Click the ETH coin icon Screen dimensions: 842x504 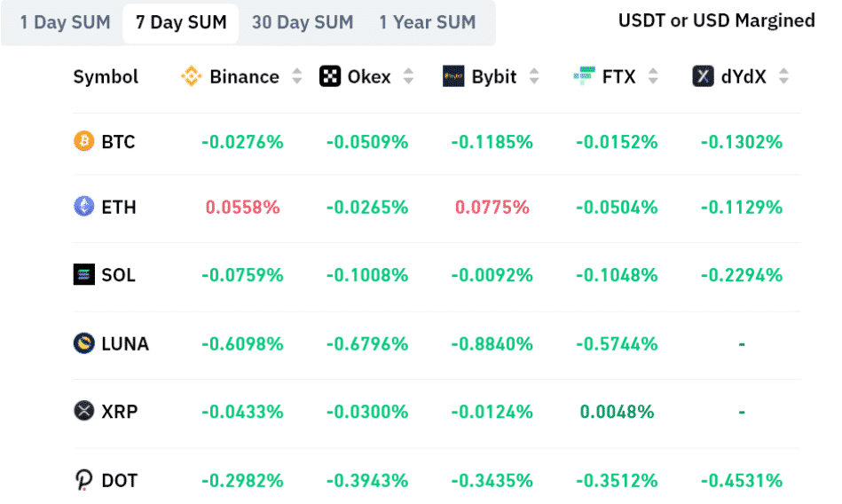[x=83, y=207]
